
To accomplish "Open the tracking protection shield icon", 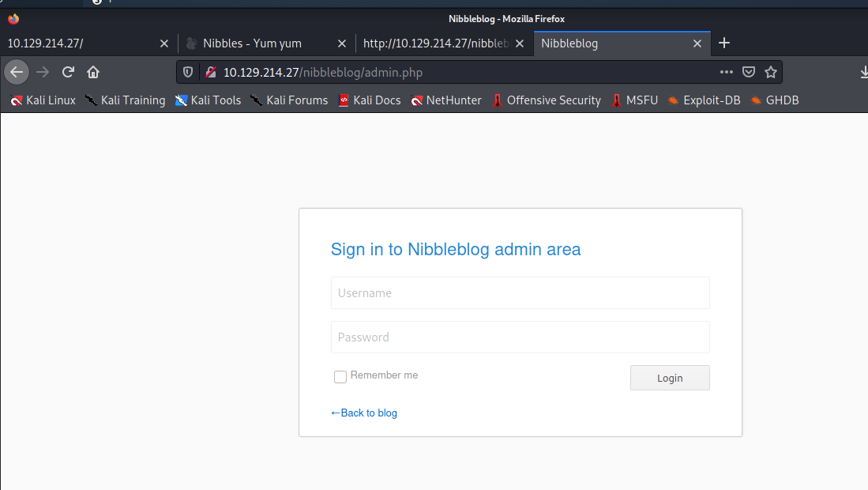I will click(188, 72).
